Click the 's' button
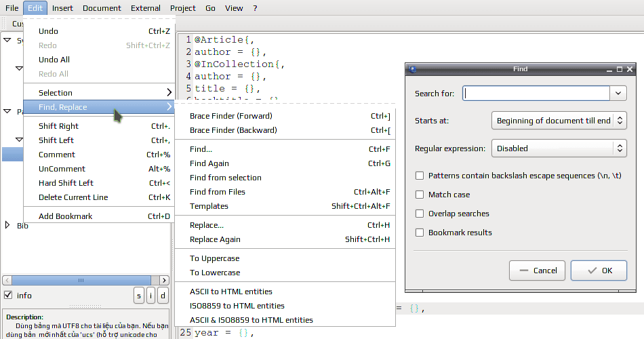The height and width of the screenshot is (339, 644). 139,296
